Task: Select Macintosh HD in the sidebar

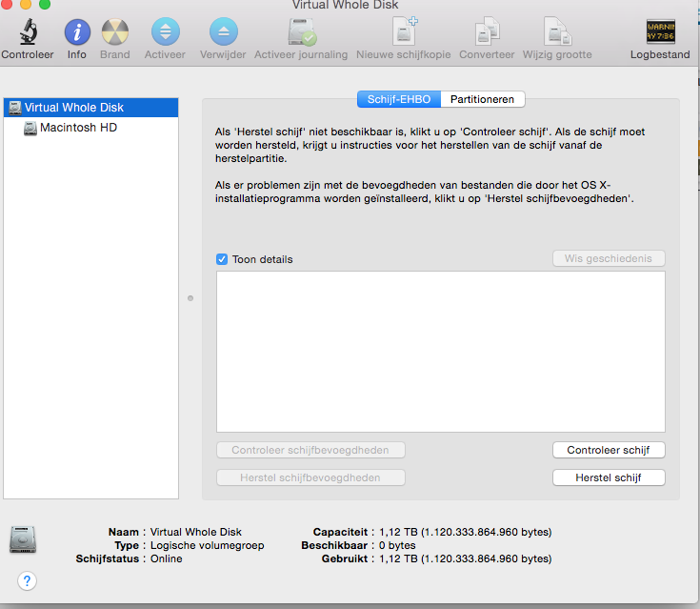Action: tap(91, 128)
